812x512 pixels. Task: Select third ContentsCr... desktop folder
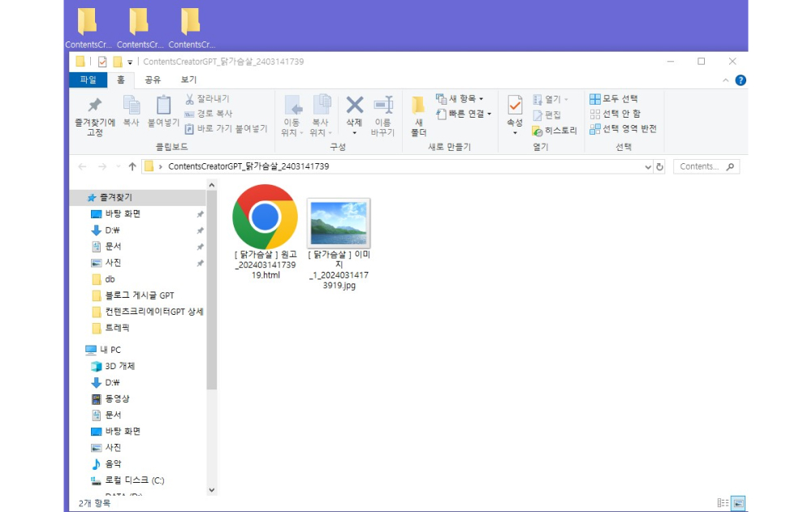pos(191,28)
